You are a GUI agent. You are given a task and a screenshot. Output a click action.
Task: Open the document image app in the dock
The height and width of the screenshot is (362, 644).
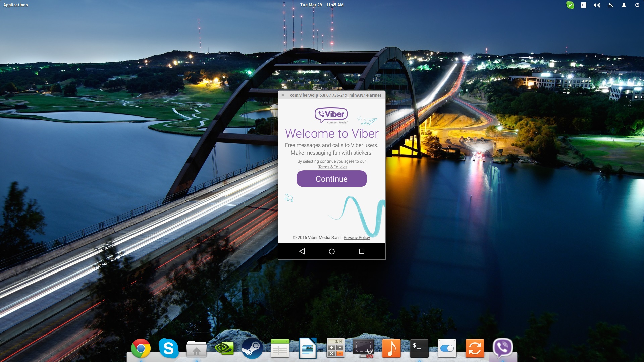tap(308, 348)
